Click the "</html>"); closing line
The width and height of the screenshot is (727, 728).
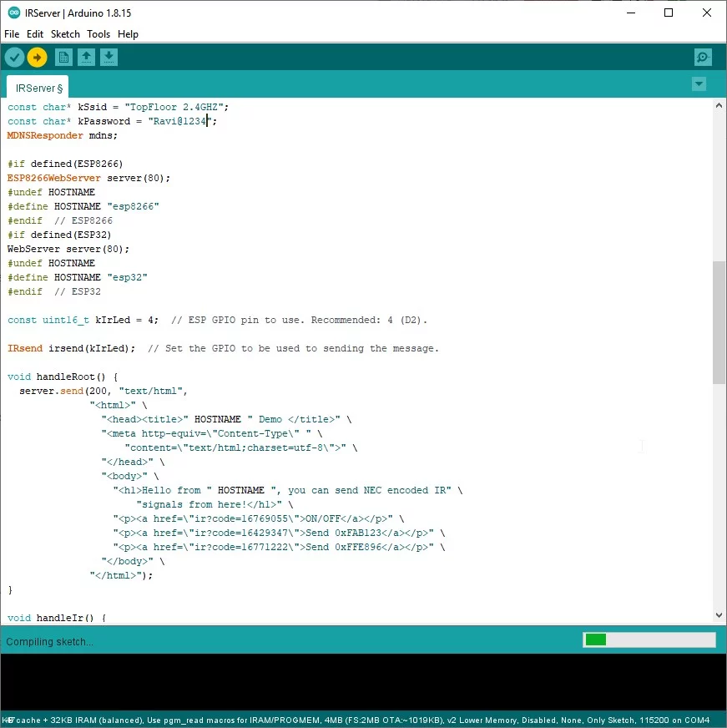click(121, 575)
